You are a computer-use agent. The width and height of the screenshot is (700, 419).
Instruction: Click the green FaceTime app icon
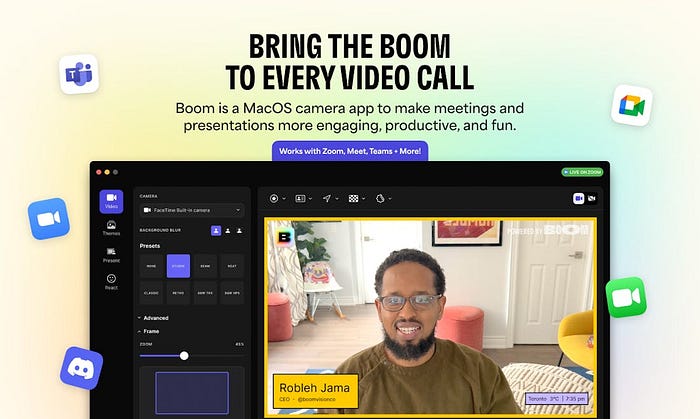[626, 297]
